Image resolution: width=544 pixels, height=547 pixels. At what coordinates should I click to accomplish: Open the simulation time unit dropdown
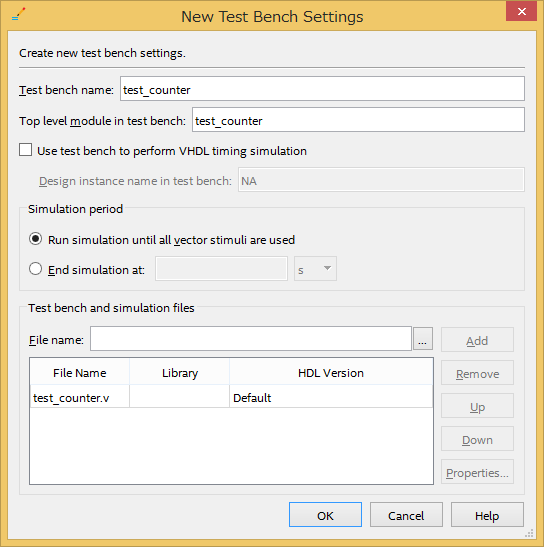tap(315, 269)
